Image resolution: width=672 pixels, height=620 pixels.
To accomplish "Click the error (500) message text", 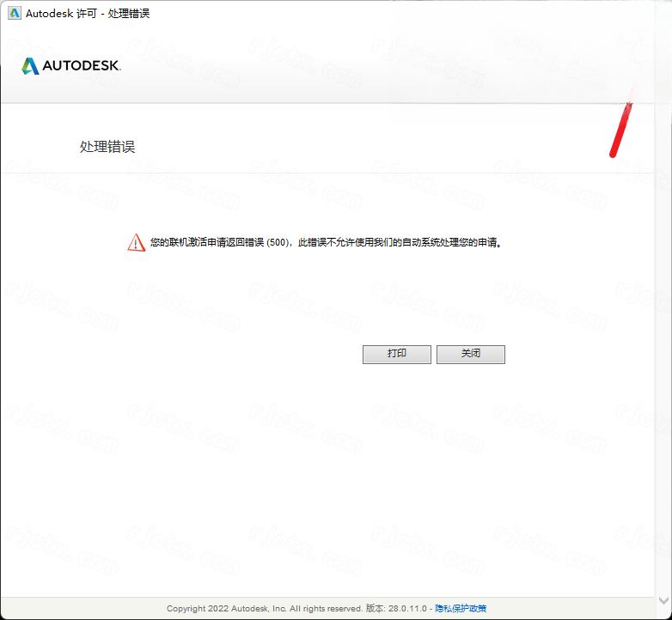I will coord(326,242).
